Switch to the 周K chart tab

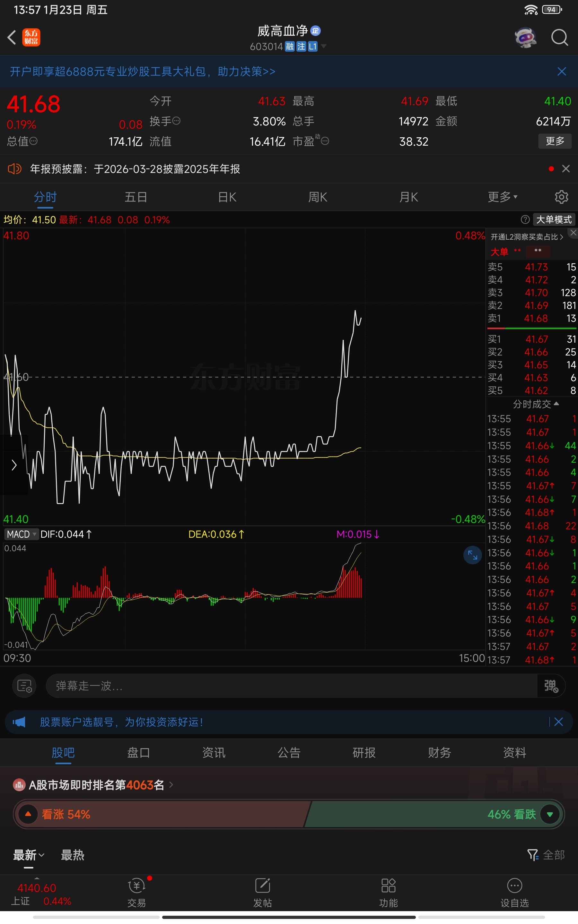coord(318,197)
